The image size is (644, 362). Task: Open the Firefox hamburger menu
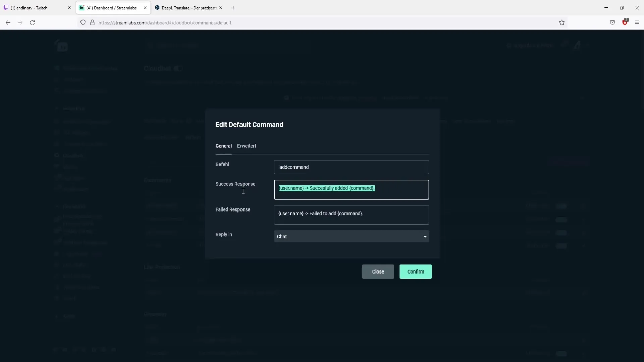[x=637, y=23]
